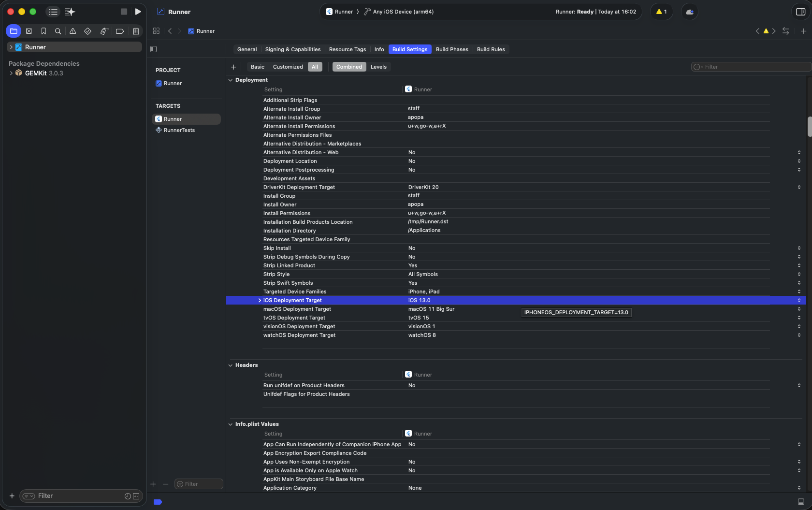Open the breakpoint navigator
Screen dimensions: 812x510
click(x=120, y=31)
